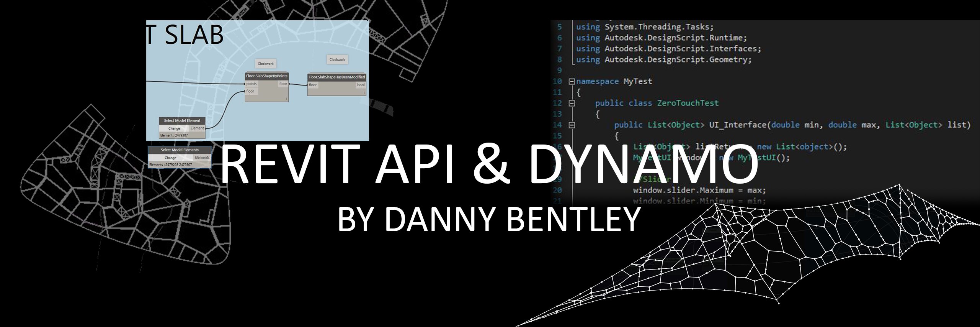The width and height of the screenshot is (980, 327).
Task: Click floor output port on SlabShapeByPoints node
Action: click(x=283, y=84)
